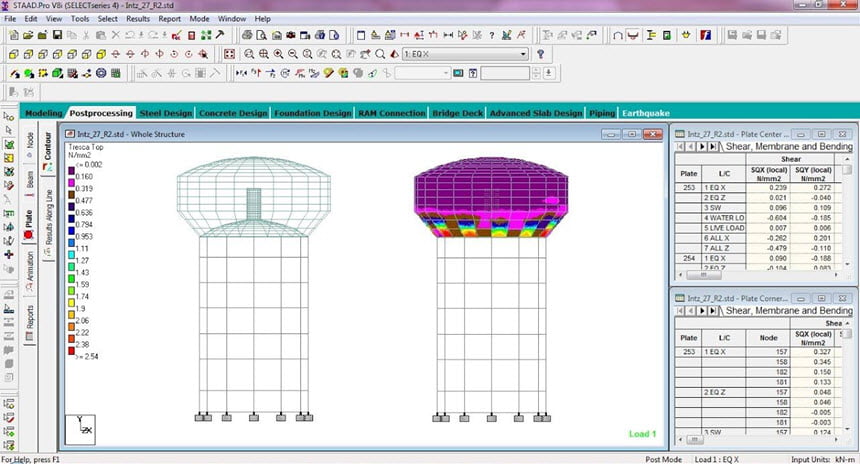
Task: Select the Node vertical page tab
Action: [30, 145]
